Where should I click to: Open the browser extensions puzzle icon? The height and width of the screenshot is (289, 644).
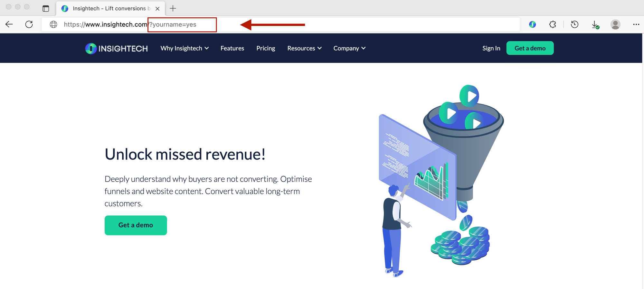[553, 24]
